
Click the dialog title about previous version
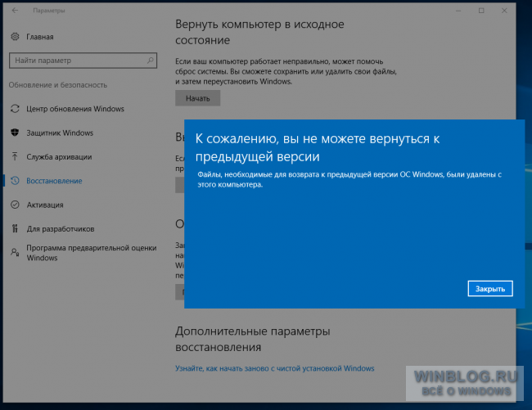pyautogui.click(x=318, y=147)
